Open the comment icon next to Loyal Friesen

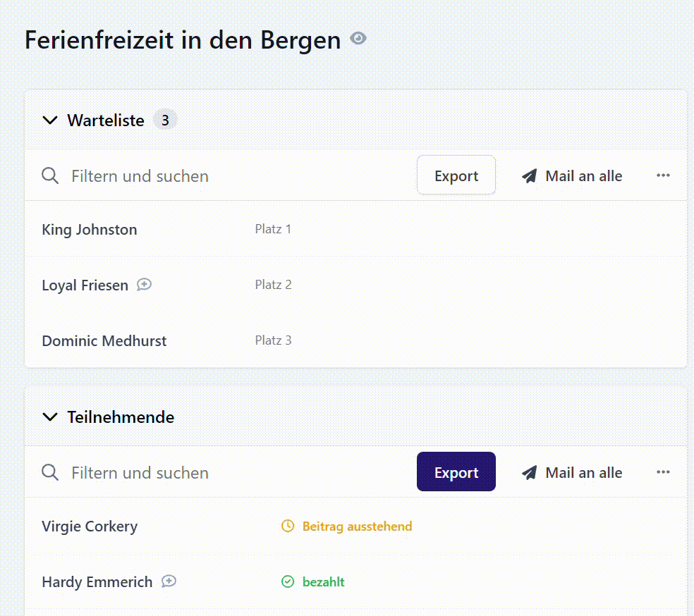[144, 284]
